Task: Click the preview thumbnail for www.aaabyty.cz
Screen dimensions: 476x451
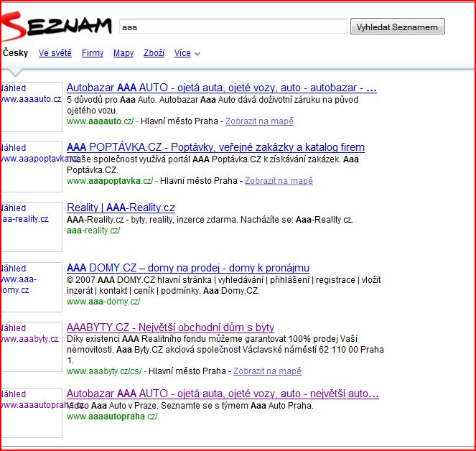Action: [x=32, y=347]
